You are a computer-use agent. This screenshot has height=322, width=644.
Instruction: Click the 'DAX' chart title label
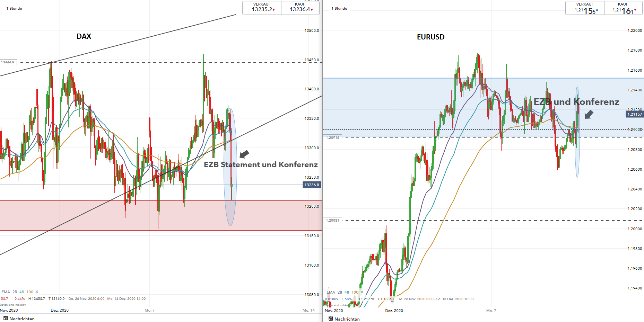[84, 36]
